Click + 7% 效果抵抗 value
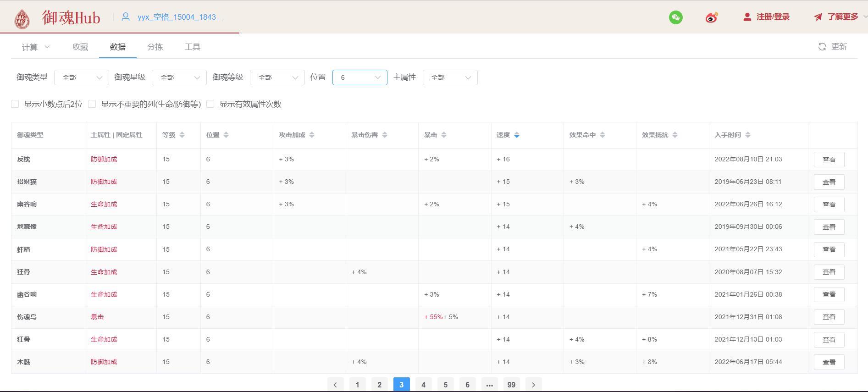868x392 pixels. (x=649, y=294)
